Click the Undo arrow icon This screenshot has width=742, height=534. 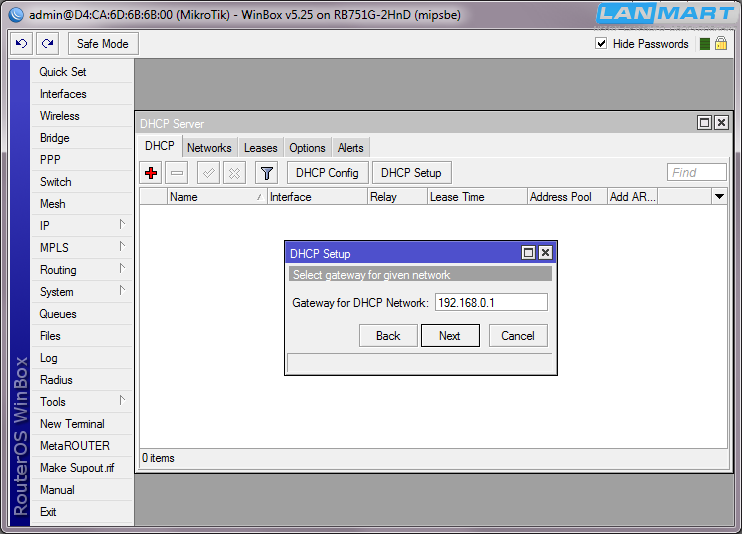[x=22, y=44]
